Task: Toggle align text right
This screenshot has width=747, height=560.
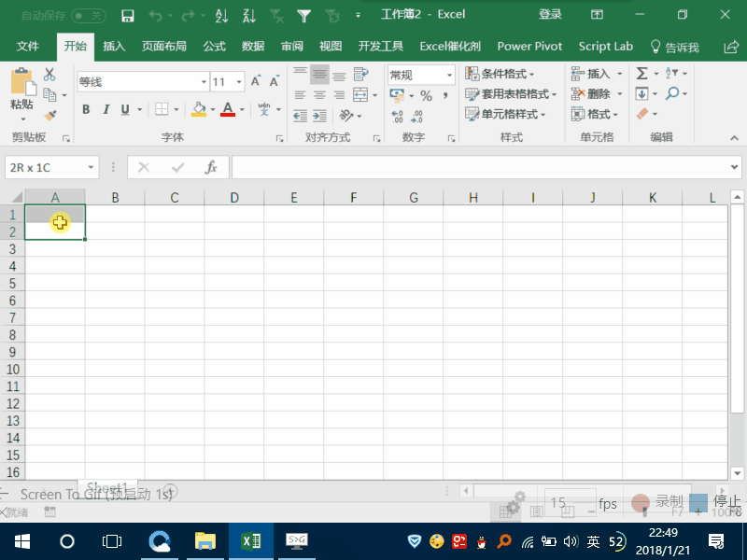Action: click(x=339, y=95)
